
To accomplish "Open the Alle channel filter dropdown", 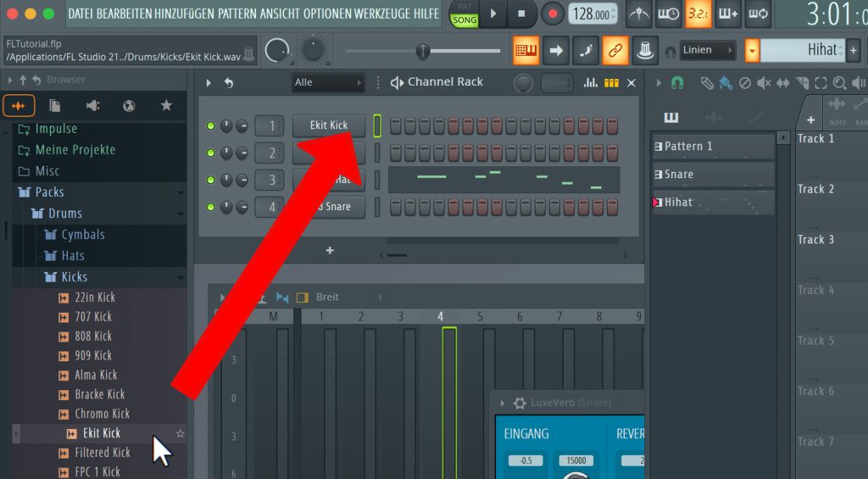I will (x=328, y=83).
